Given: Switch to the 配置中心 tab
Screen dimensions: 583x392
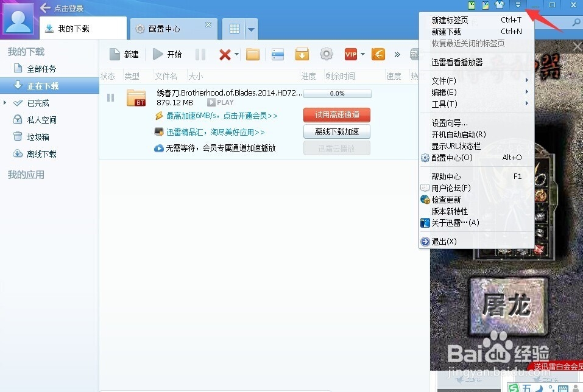Looking at the screenshot, I should pyautogui.click(x=173, y=29).
